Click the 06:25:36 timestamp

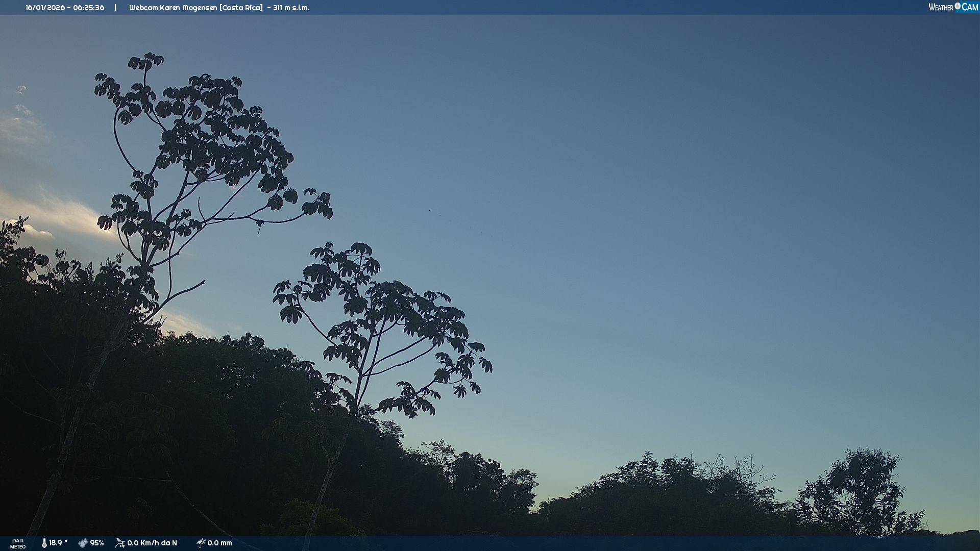89,8
